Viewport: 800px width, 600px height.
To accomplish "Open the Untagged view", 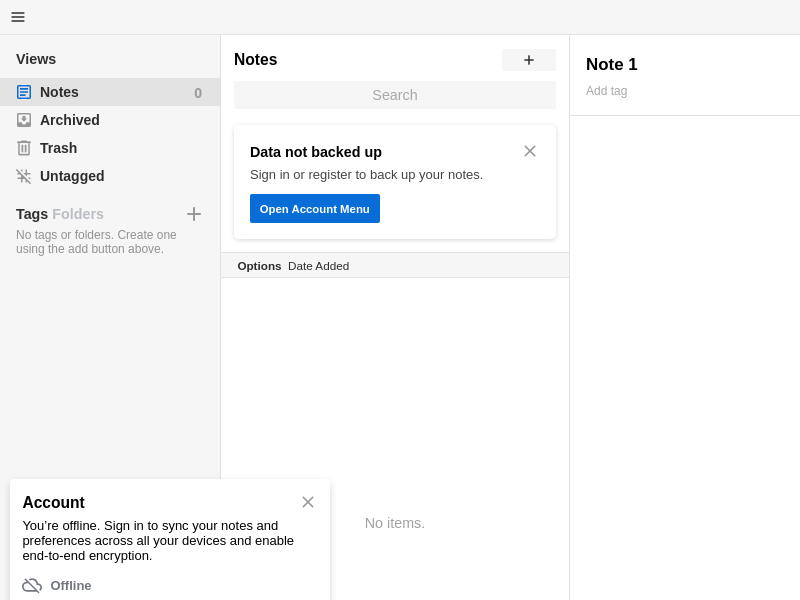I will point(110,176).
